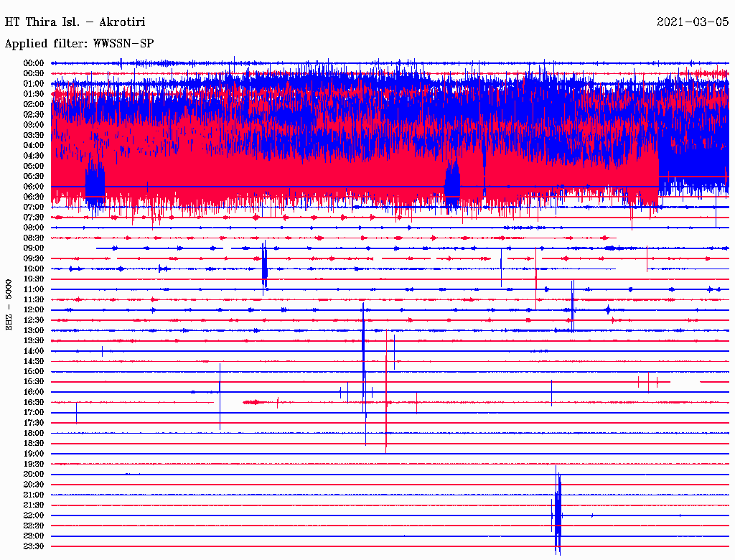Click the 14:00 time label

pos(34,351)
